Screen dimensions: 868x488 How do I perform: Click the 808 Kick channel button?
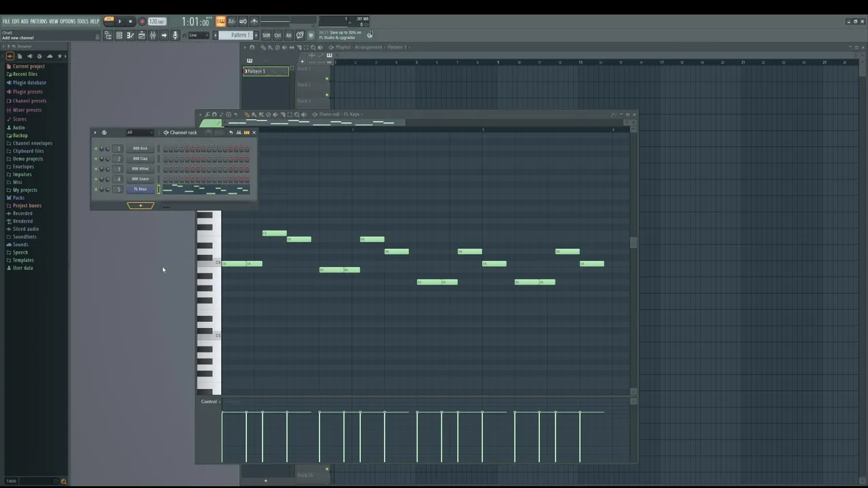140,148
